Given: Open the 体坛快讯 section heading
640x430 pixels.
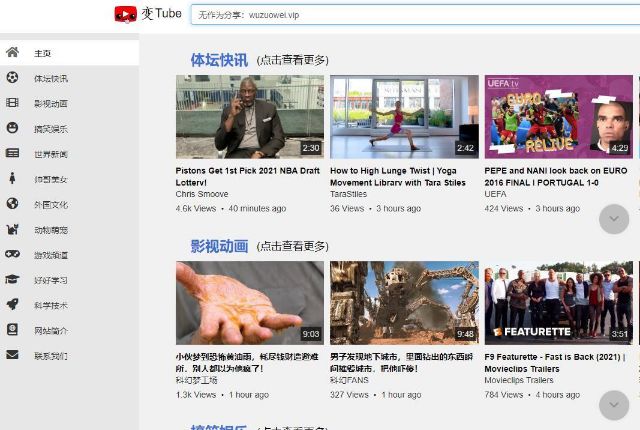Looking at the screenshot, I should point(219,60).
